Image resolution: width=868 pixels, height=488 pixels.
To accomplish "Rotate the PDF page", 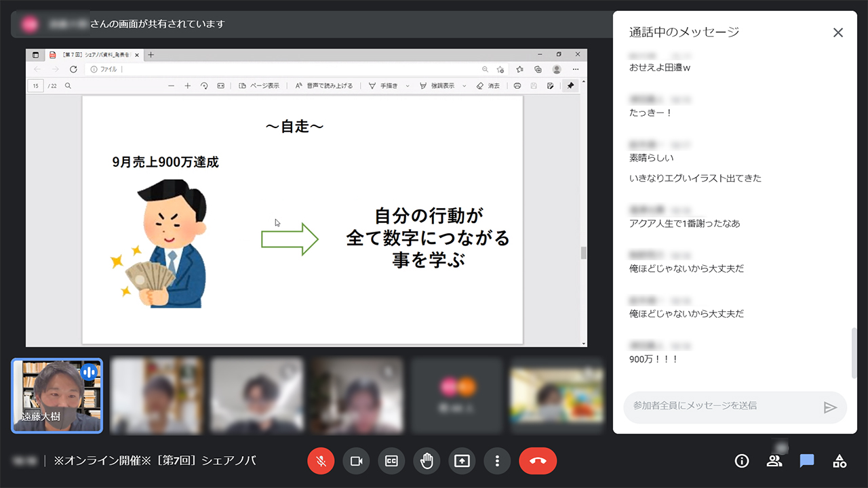I will click(204, 86).
